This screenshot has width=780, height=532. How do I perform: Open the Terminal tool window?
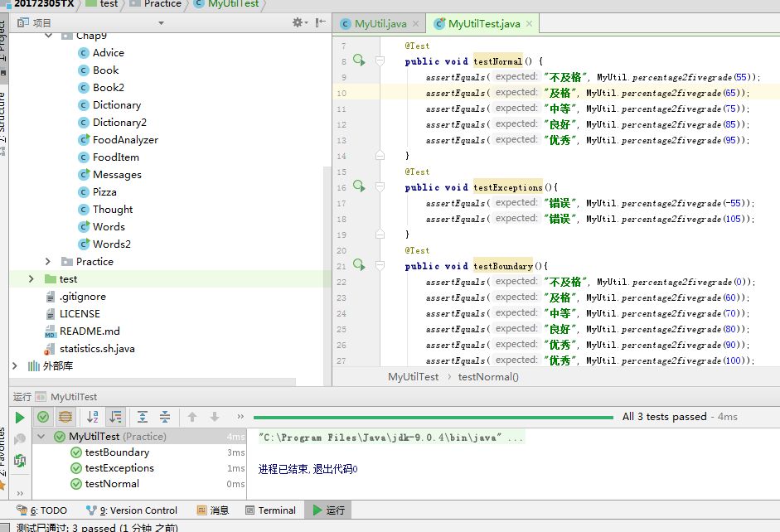pos(270,510)
